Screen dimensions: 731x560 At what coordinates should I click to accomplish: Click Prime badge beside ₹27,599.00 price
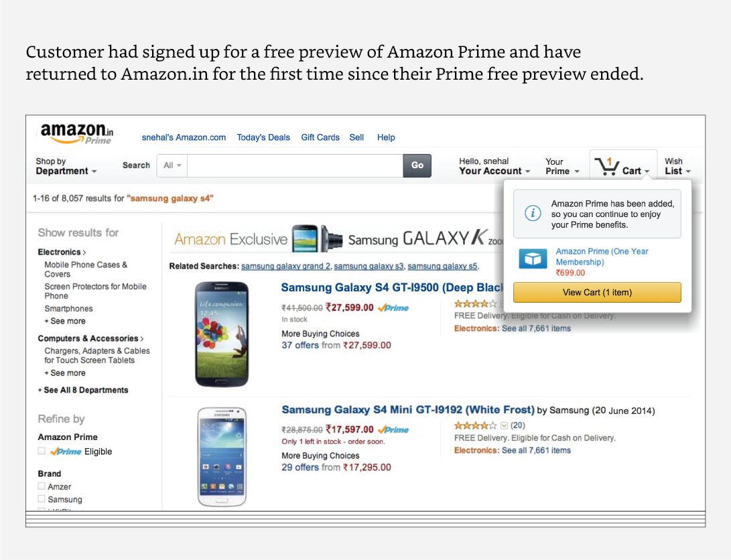coord(393,308)
